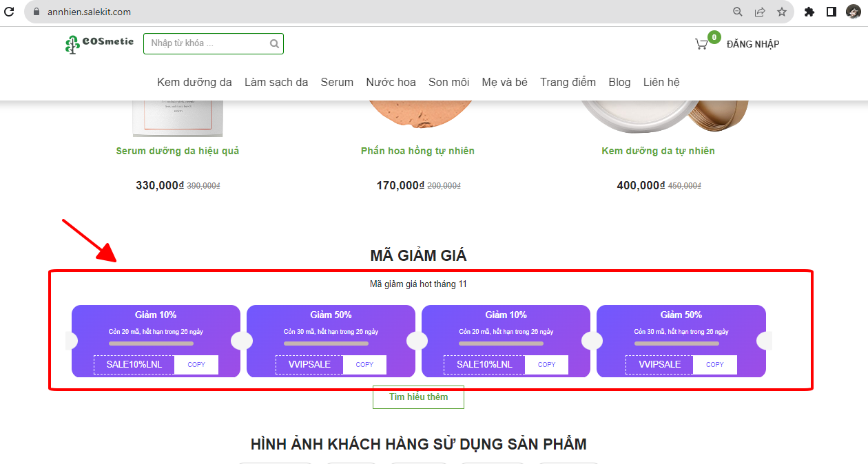Click the browser zoom magnifier icon
Image resolution: width=868 pixels, height=464 pixels.
738,12
